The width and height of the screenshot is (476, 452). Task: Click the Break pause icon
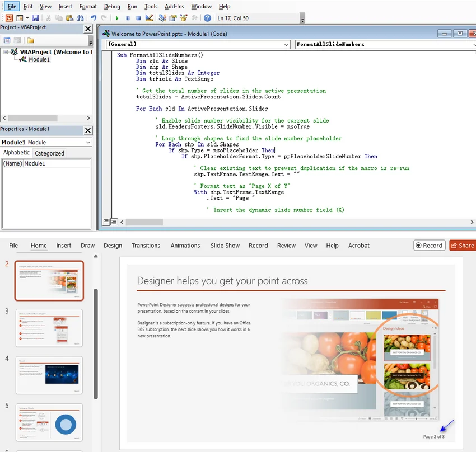tap(128, 18)
